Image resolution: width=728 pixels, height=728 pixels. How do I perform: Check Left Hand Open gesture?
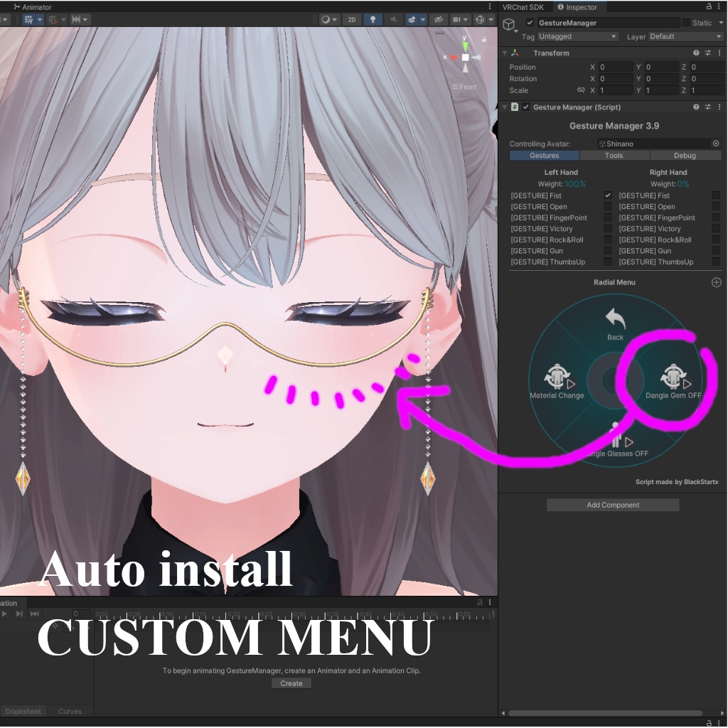[x=607, y=206]
